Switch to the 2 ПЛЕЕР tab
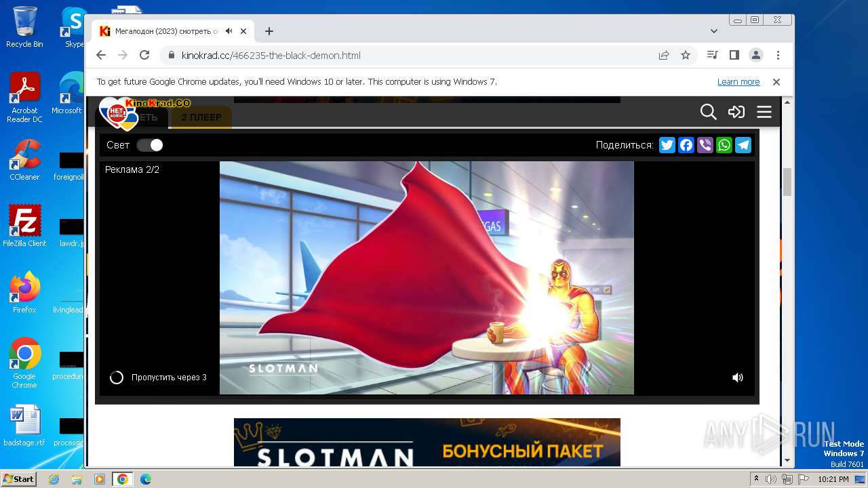The width and height of the screenshot is (868, 488). (201, 117)
